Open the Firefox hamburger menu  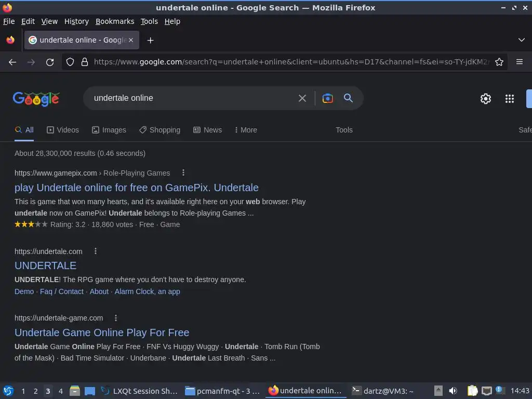tap(520, 62)
